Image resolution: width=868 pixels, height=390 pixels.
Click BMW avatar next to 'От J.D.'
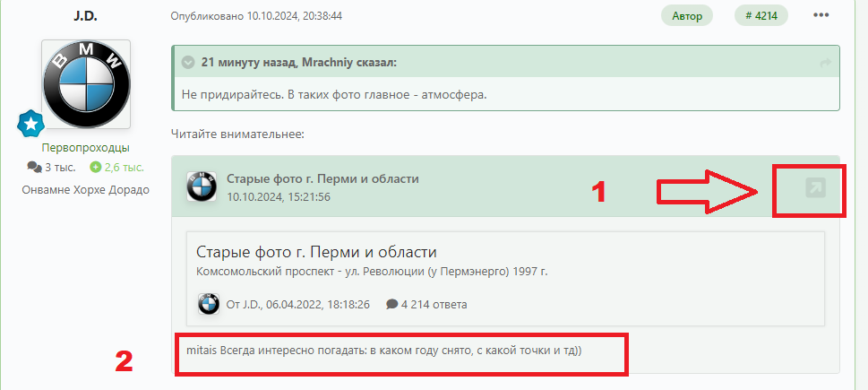pos(209,304)
